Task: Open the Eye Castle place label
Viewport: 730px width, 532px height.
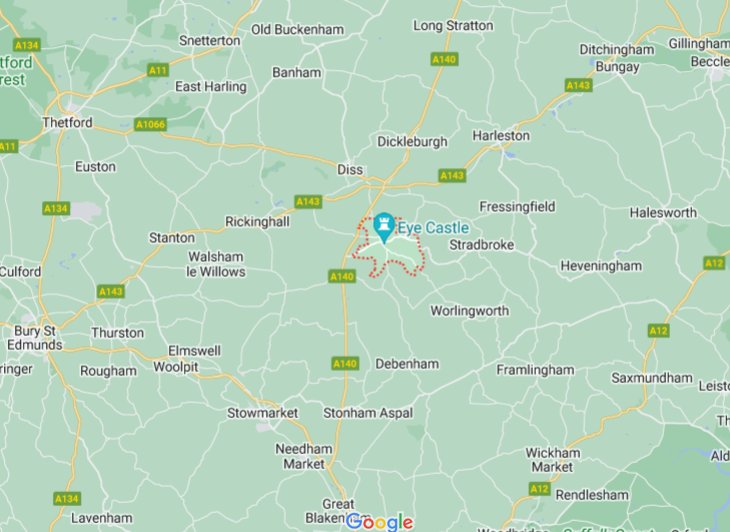Action: pos(433,228)
